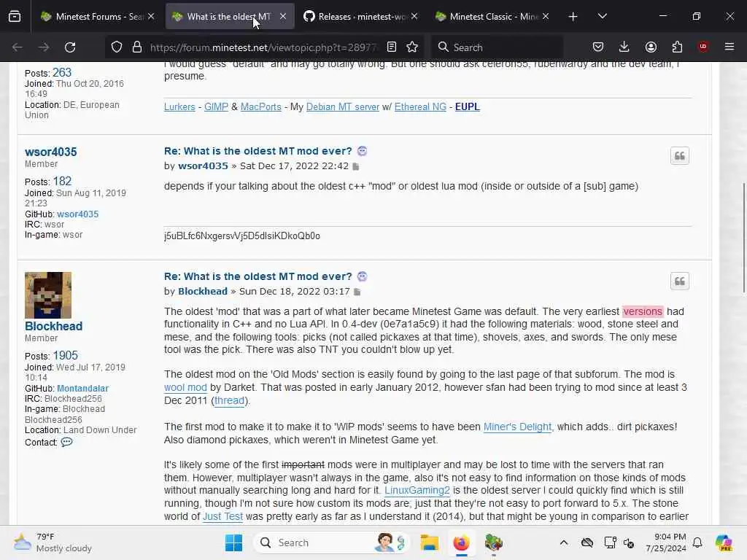The height and width of the screenshot is (560, 747).
Task: Close the 'What is the oldest MT' tab
Action: pyautogui.click(x=283, y=16)
